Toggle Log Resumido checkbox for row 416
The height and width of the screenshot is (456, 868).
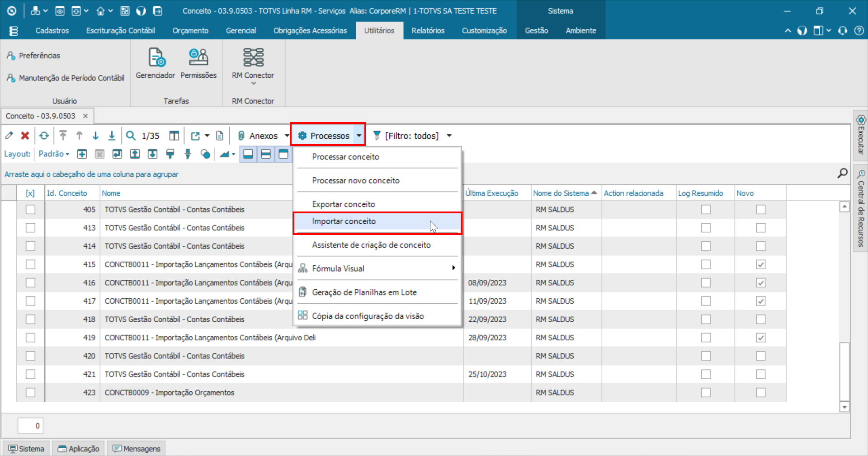(706, 282)
